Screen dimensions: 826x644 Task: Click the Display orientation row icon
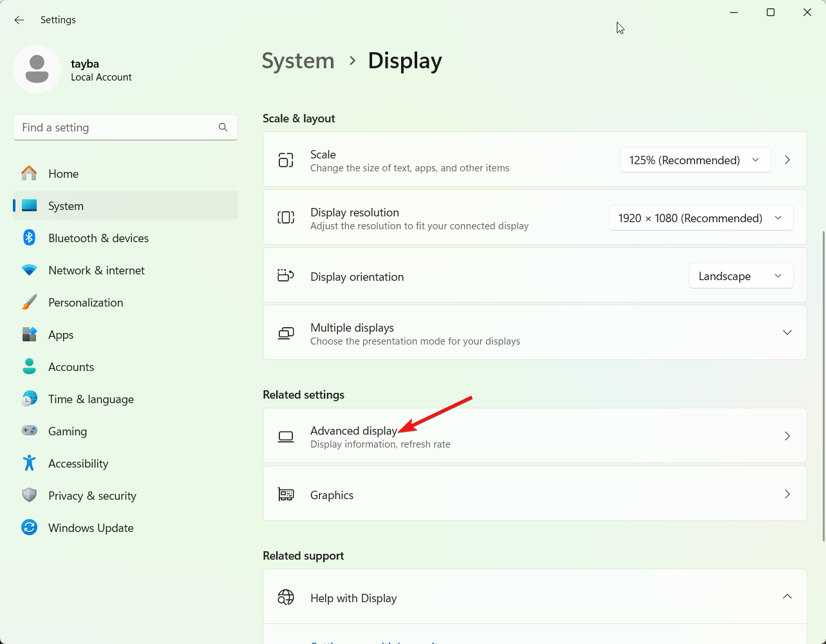pyautogui.click(x=286, y=276)
